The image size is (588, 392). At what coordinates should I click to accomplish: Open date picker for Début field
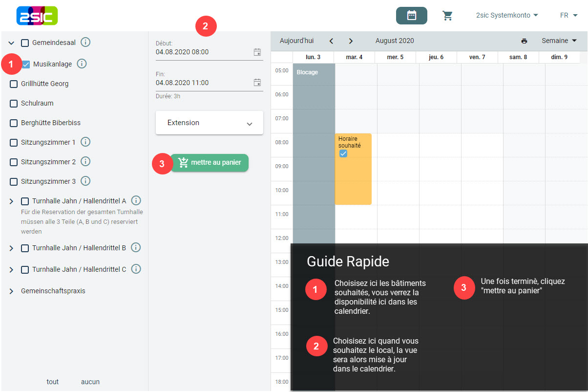(x=257, y=52)
